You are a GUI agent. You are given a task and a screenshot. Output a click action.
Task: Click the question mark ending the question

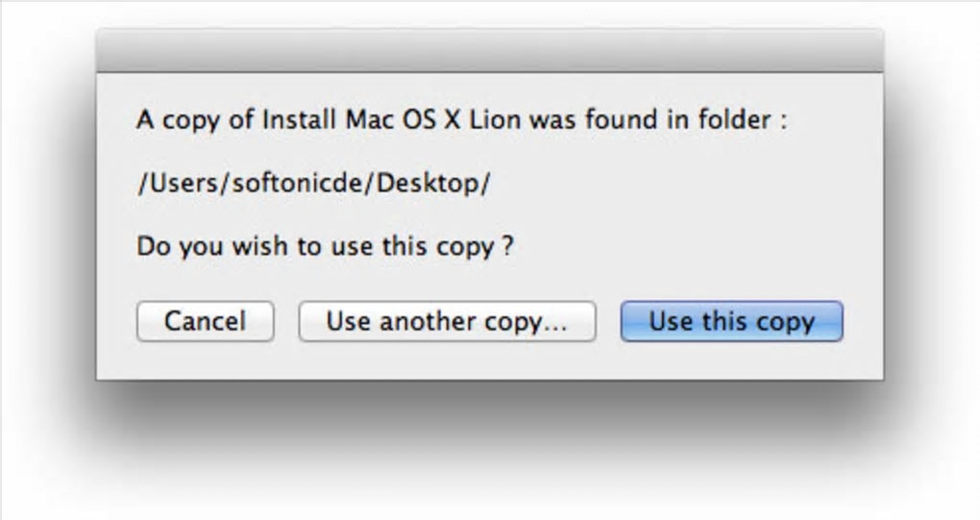tap(506, 246)
